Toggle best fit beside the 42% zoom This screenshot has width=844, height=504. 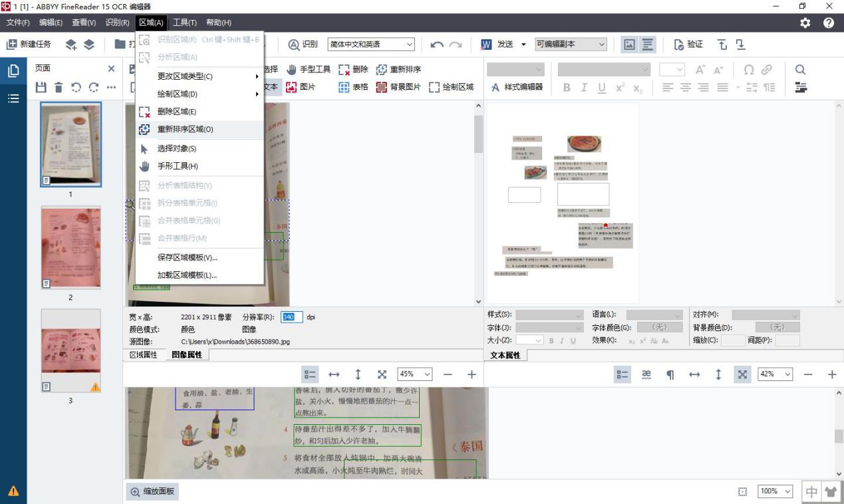click(742, 375)
